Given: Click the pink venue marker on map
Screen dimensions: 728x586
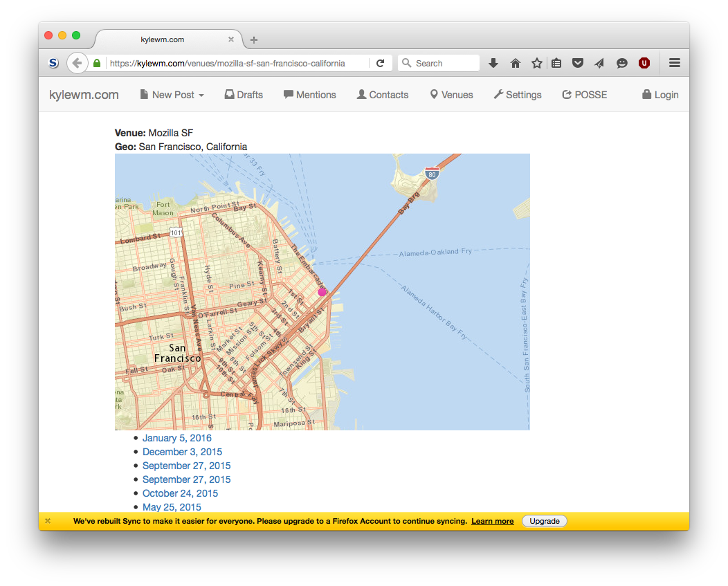Looking at the screenshot, I should click(x=322, y=292).
